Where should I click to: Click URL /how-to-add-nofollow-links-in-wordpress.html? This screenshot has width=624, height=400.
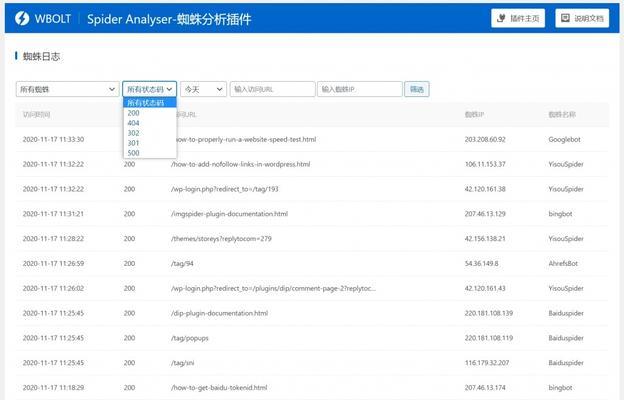tap(240, 164)
